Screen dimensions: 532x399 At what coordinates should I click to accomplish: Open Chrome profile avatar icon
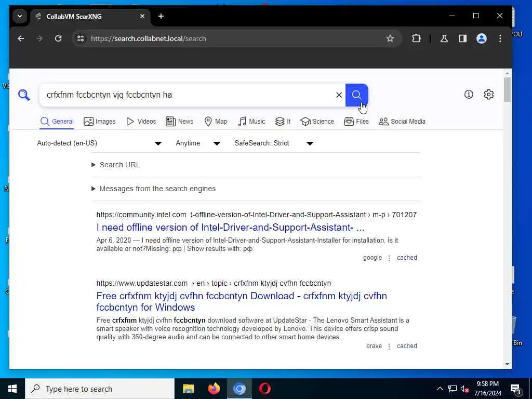[x=482, y=38]
